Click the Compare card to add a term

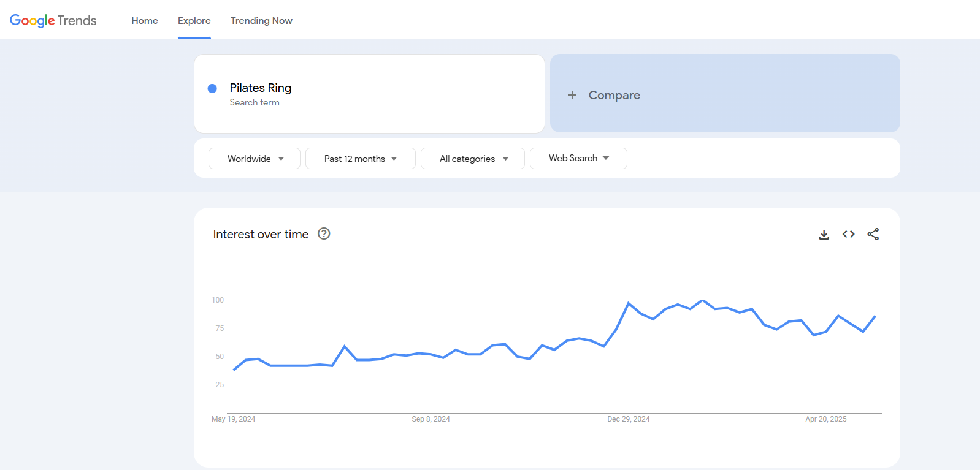(725, 93)
